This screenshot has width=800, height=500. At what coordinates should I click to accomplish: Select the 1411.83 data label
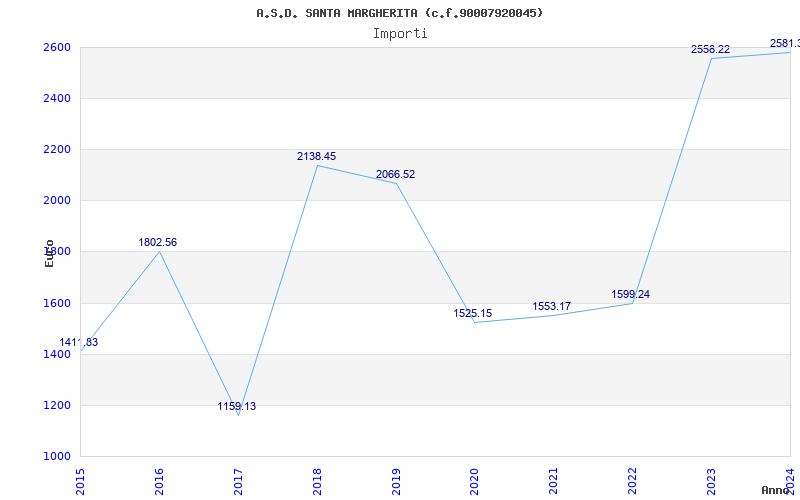[x=79, y=342]
